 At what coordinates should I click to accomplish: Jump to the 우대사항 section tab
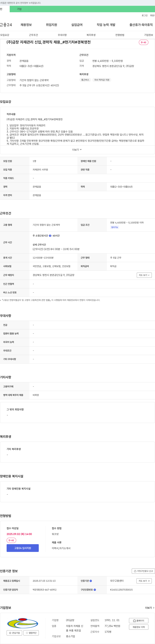point(62,35)
